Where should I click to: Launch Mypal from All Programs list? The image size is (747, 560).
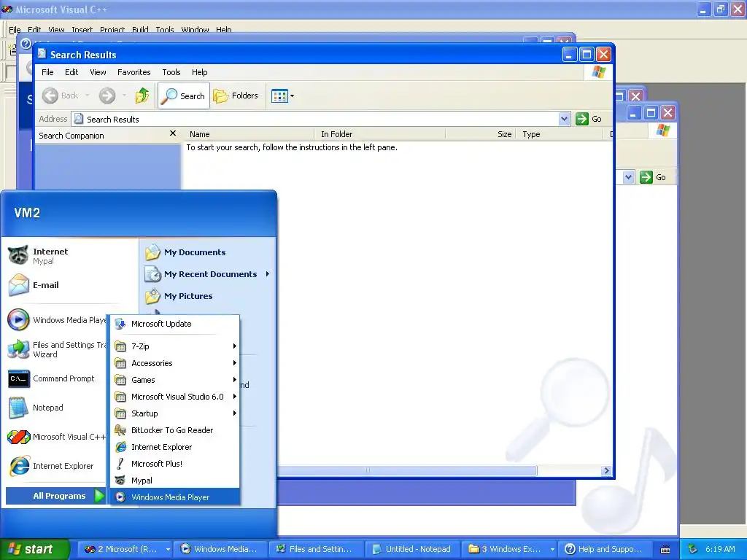point(175,481)
